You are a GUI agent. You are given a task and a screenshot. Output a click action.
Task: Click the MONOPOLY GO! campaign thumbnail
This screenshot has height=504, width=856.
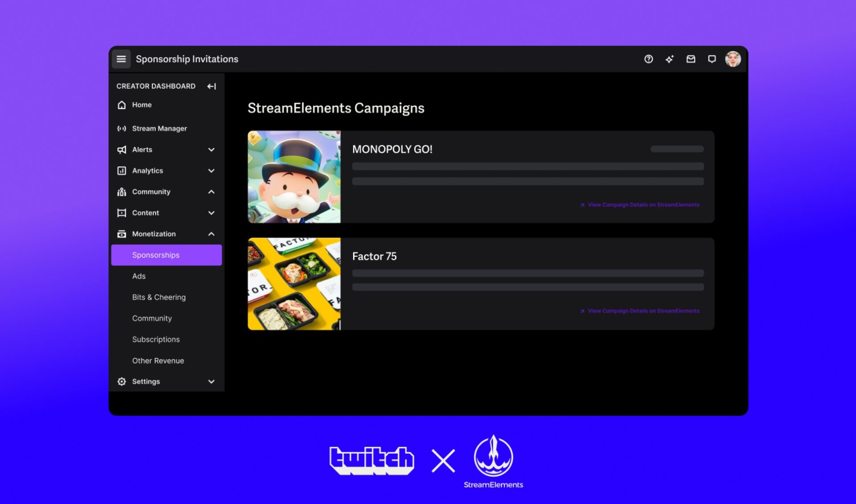pyautogui.click(x=294, y=176)
